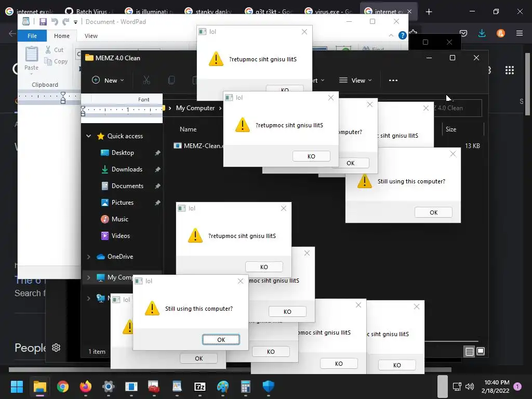
Task: Click Copy in the WordPad Clipboard group
Action: tap(56, 61)
